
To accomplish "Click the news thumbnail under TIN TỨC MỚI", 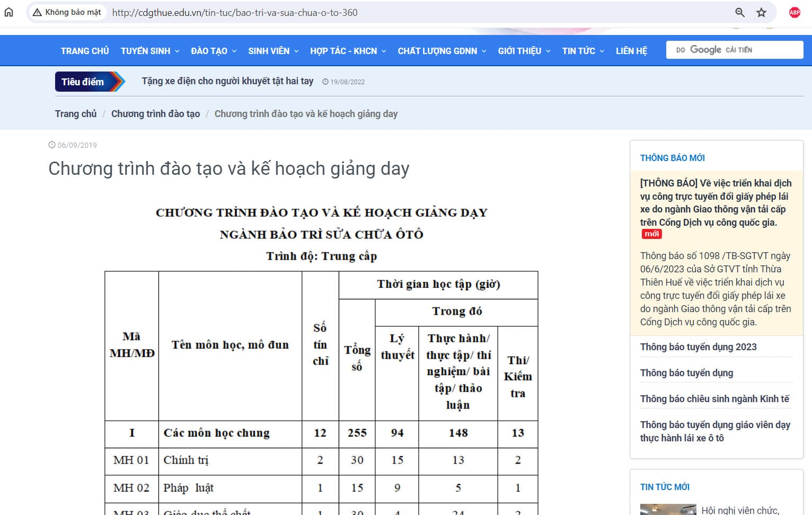I will [x=668, y=509].
